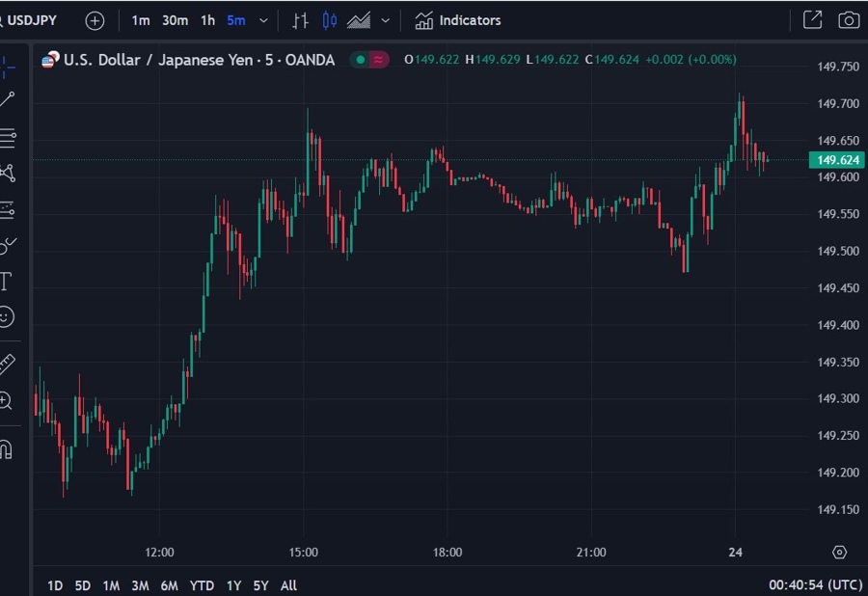Image resolution: width=868 pixels, height=596 pixels.
Task: Click the pink data mode indicator
Action: coord(379,59)
